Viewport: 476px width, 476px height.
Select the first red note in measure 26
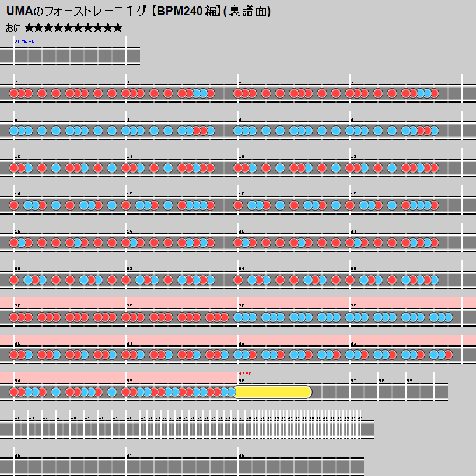(x=14, y=317)
